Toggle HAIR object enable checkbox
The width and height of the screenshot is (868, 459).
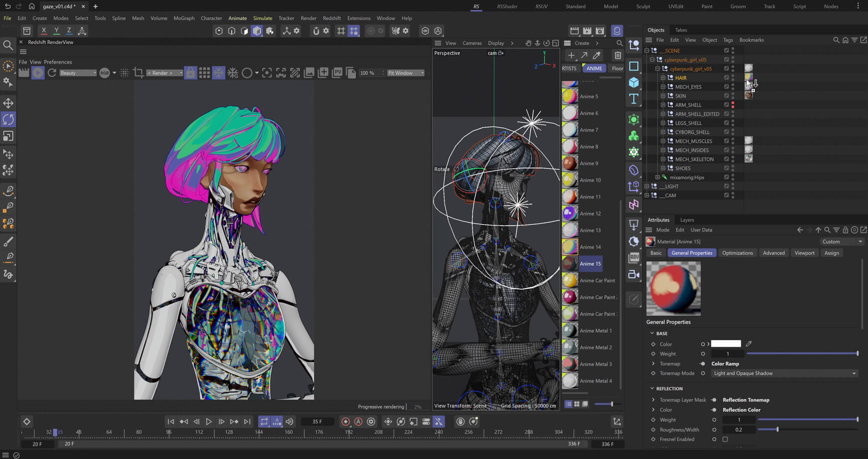tap(726, 78)
